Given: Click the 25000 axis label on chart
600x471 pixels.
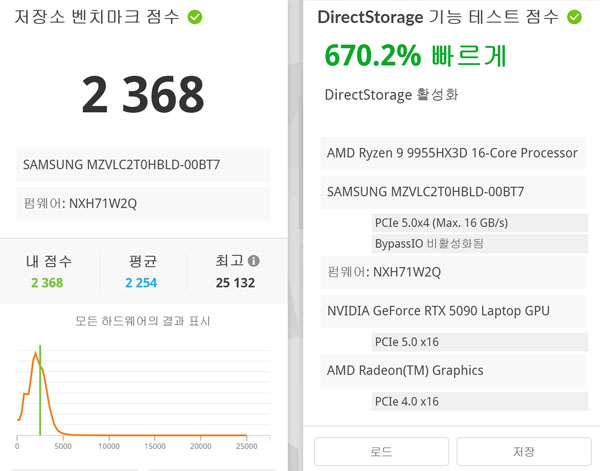Looking at the screenshot, I should click(x=246, y=446).
